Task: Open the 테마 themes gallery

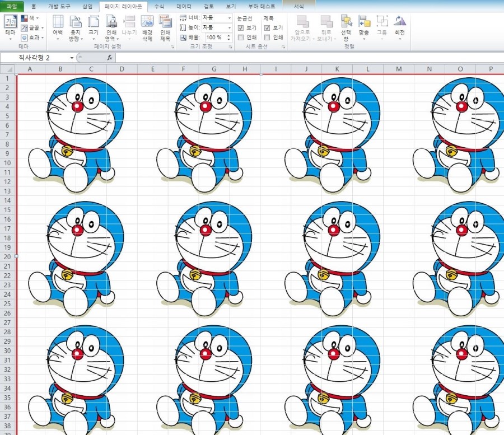Action: click(x=10, y=27)
